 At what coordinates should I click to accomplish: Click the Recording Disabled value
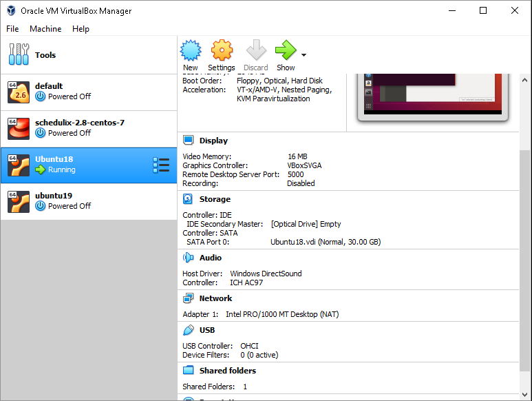pos(301,183)
